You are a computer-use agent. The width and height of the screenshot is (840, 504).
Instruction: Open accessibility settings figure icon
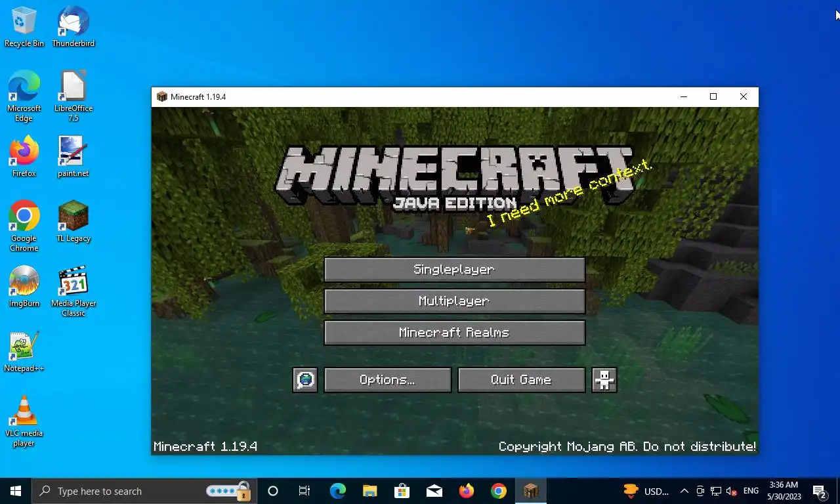[x=604, y=380]
